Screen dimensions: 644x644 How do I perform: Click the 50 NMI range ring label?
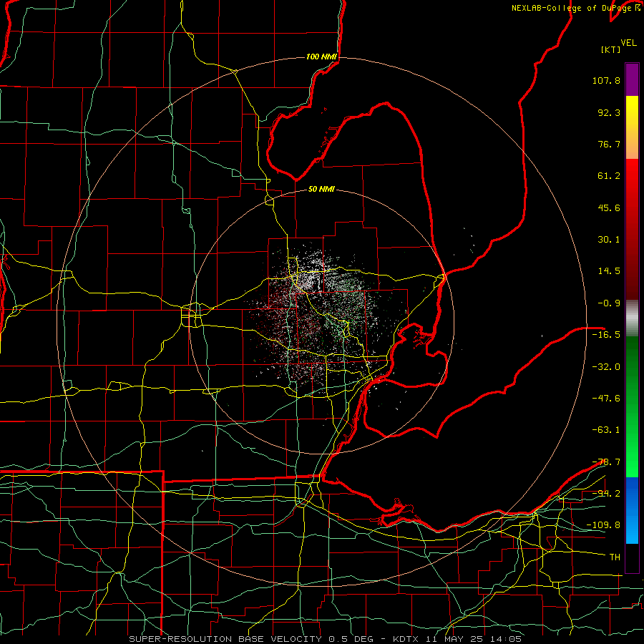[x=321, y=190]
